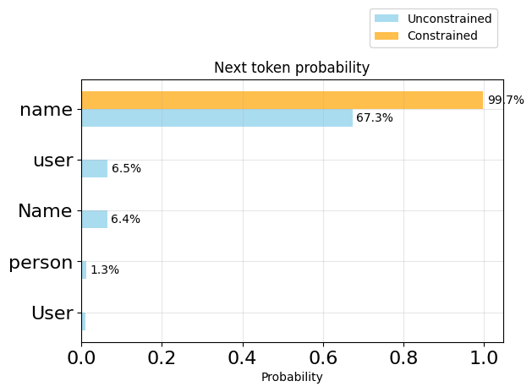Click the chart title Next token probability
The width and height of the screenshot is (532, 392).
coord(292,68)
